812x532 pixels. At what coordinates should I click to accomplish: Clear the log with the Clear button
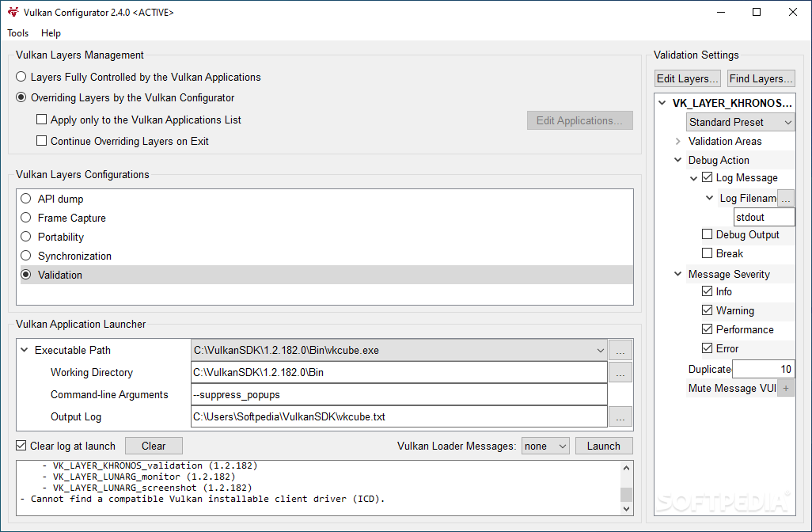click(154, 446)
